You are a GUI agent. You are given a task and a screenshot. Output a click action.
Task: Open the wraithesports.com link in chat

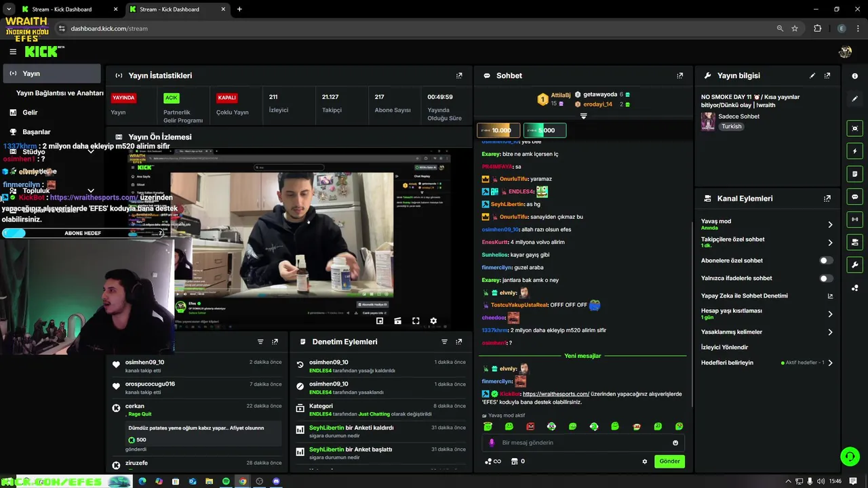point(555,394)
